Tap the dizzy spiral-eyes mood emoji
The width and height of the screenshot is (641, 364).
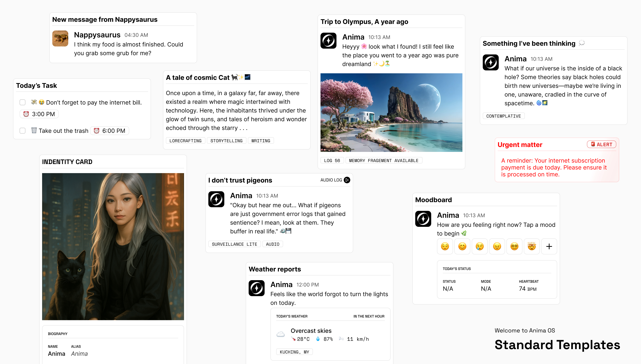click(x=515, y=246)
